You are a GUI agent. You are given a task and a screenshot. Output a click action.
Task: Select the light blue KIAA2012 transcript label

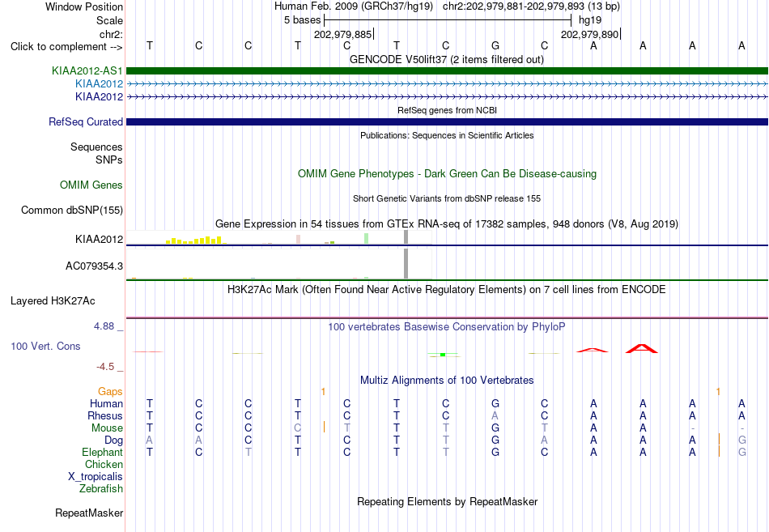click(99, 84)
